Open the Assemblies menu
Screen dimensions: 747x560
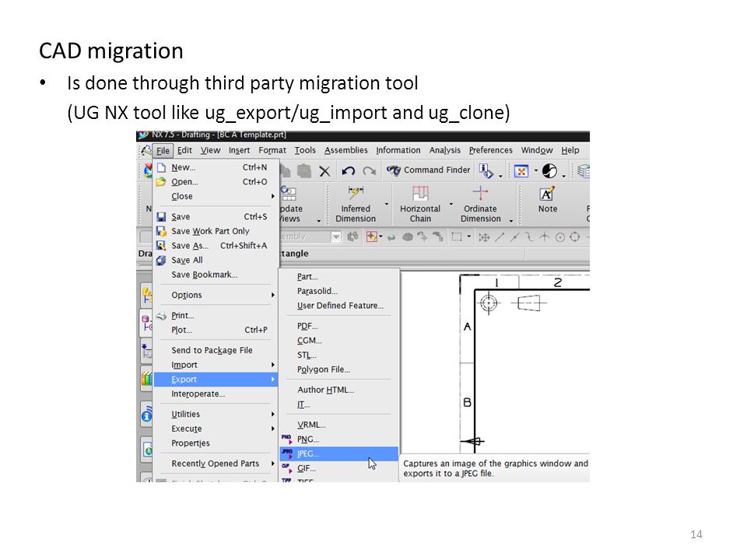345,150
